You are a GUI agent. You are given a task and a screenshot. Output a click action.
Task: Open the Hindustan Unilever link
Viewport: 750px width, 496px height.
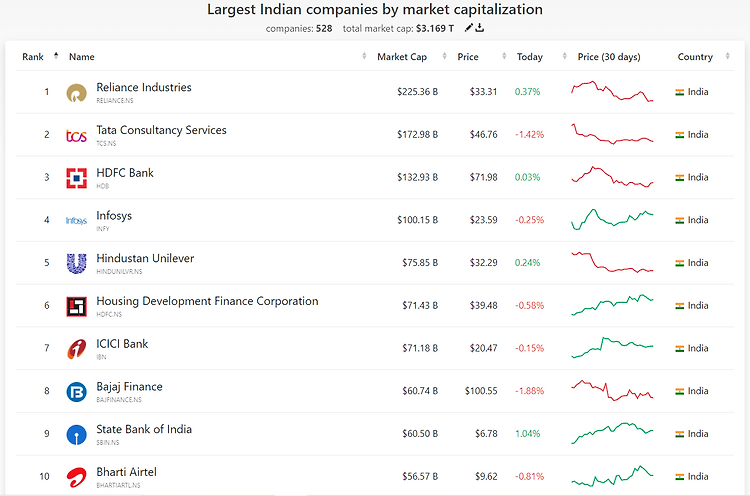145,258
